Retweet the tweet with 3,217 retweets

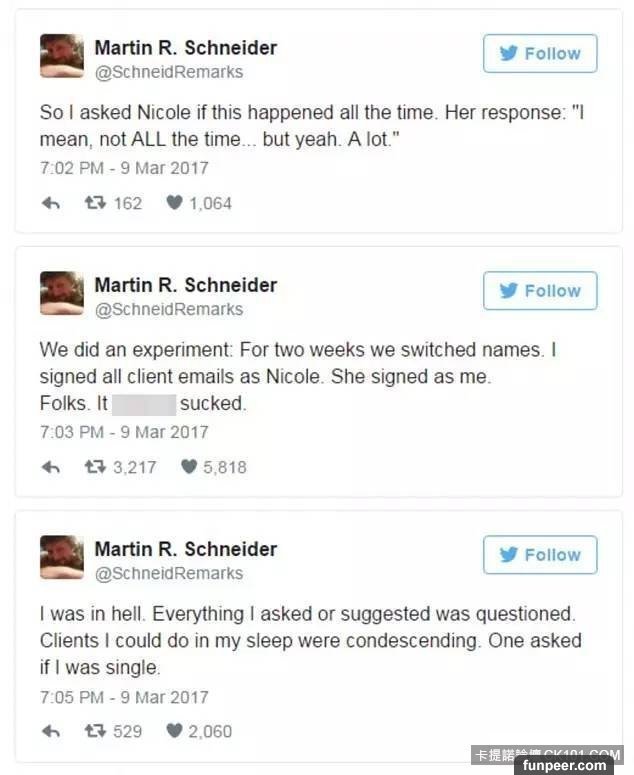click(x=95, y=467)
